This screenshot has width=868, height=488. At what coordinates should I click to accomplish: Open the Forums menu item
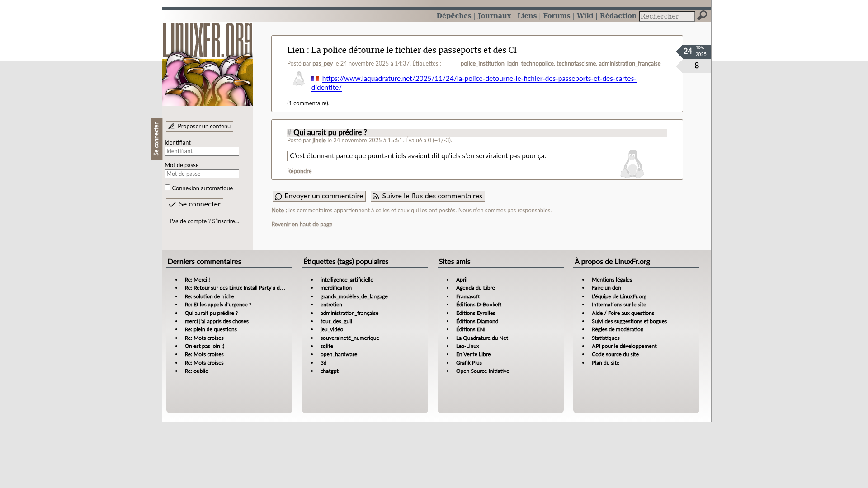pyautogui.click(x=557, y=16)
